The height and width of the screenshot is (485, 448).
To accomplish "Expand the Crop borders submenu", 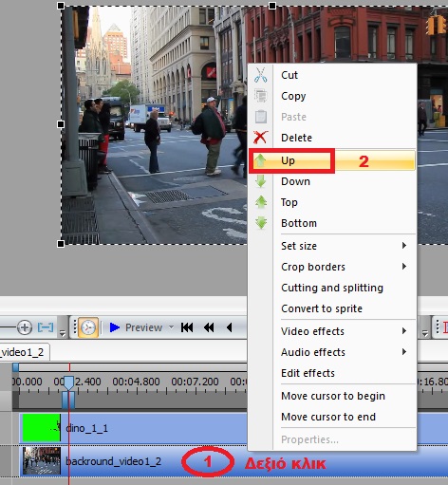I will pyautogui.click(x=332, y=267).
